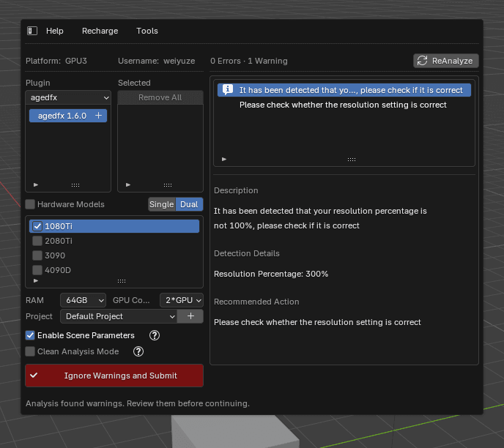Grab the Selected list resize handle
The width and height of the screenshot is (504, 448).
[x=168, y=185]
